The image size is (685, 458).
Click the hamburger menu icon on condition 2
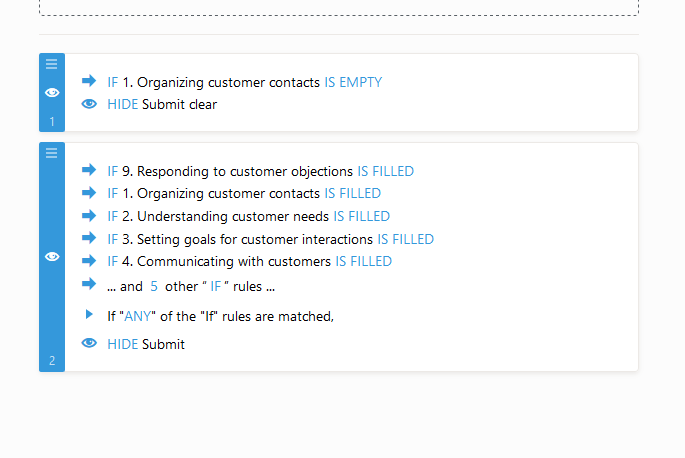click(x=52, y=153)
